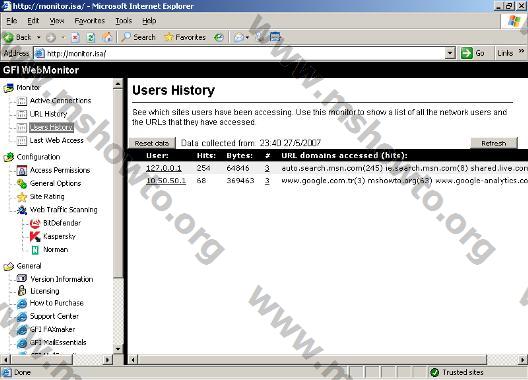
Task: Click the Active Connections table icon
Action: (x=22, y=101)
